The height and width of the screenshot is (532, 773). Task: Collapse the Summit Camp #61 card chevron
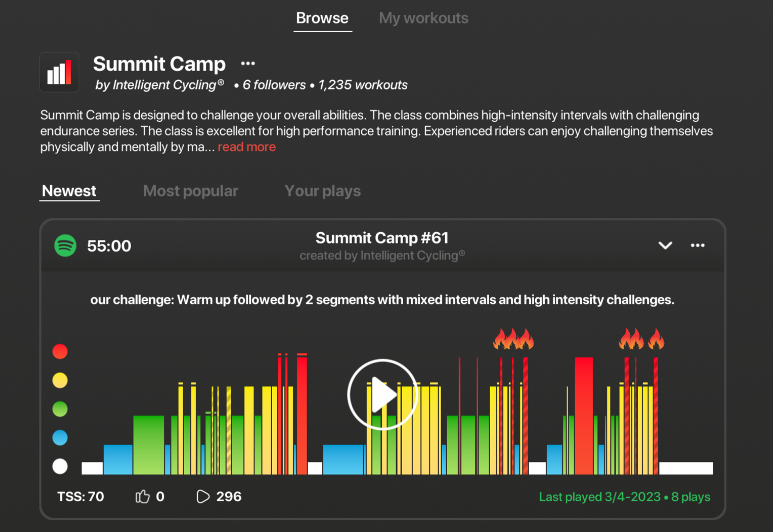tap(665, 246)
